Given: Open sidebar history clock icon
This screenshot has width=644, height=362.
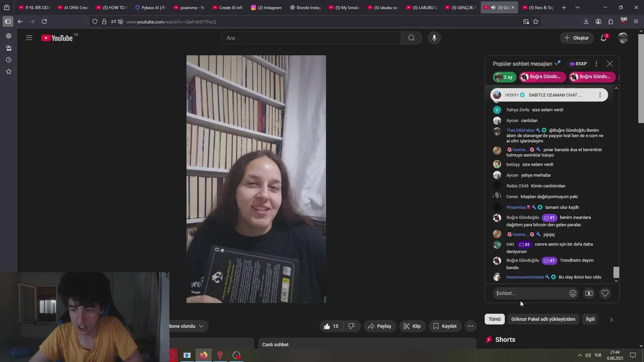Looking at the screenshot, I should coord(9,60).
